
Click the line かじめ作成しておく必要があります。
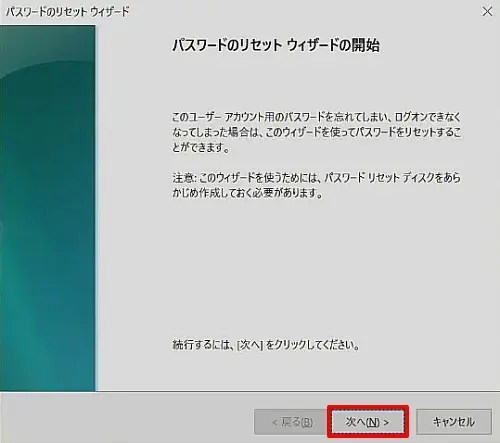pos(247,193)
